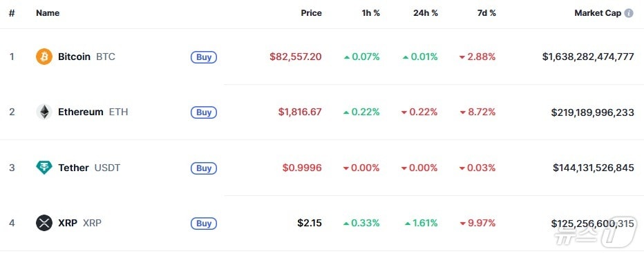
Task: Click the Ethereum Buy button
Action: tap(204, 112)
